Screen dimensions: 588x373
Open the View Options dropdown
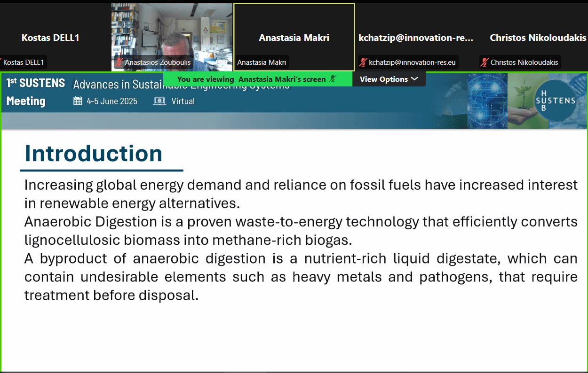coord(389,79)
